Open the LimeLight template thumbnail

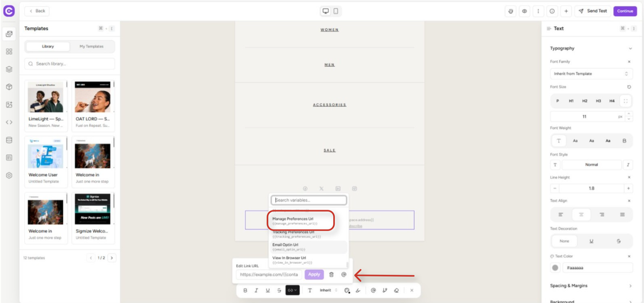click(46, 97)
